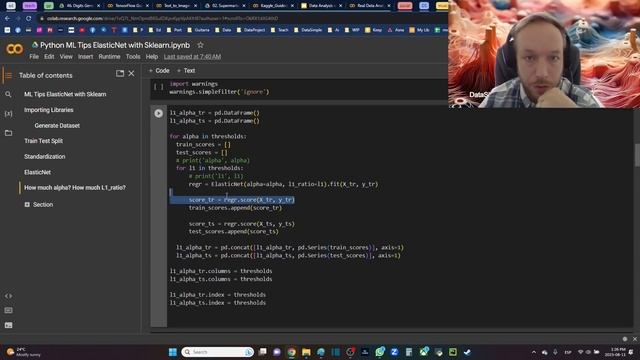Open WhatsApp from the taskbar
Screen dimensions: 640x360
pyautogui.click(x=380, y=352)
